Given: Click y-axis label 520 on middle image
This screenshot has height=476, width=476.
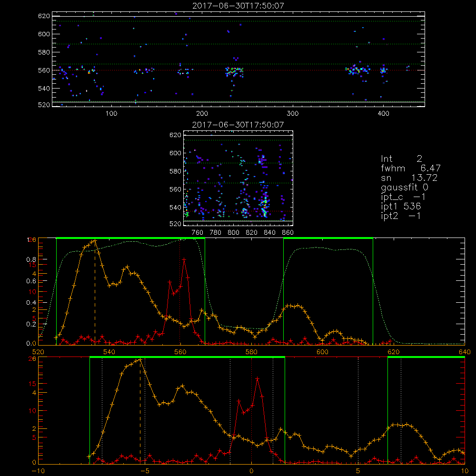Looking at the screenshot, I should (x=175, y=224).
